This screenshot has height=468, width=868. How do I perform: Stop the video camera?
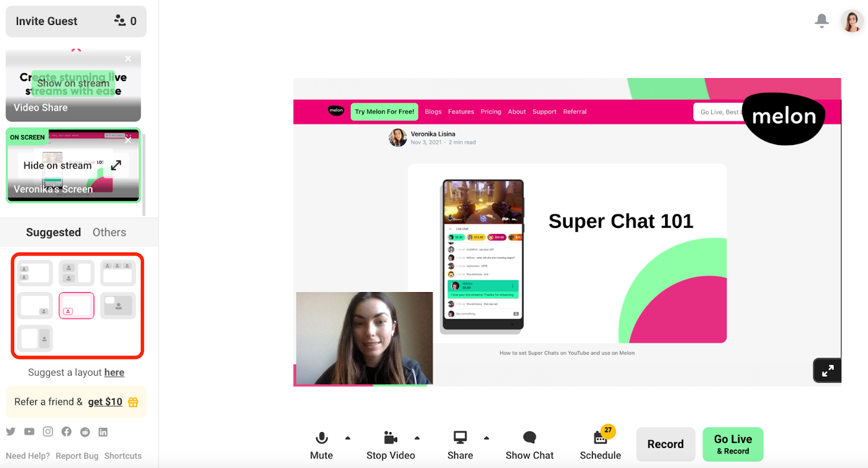coord(391,445)
